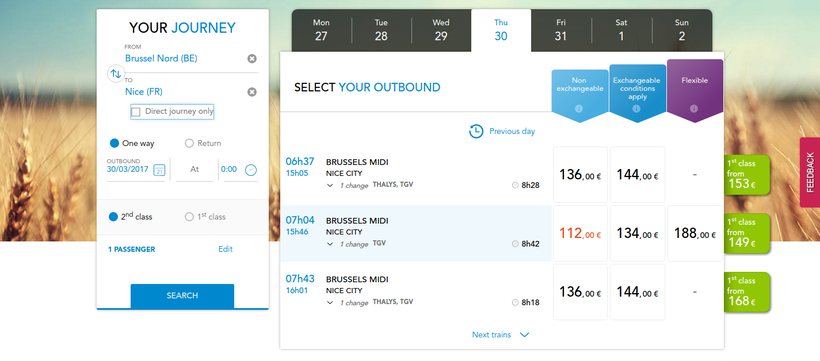This screenshot has width=820, height=361.
Task: Clear the Brussel Nord departure field
Action: click(x=252, y=59)
